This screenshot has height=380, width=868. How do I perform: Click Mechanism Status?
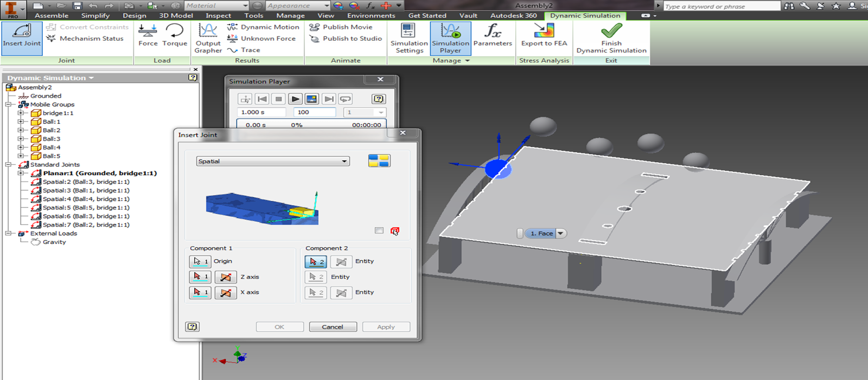point(85,38)
